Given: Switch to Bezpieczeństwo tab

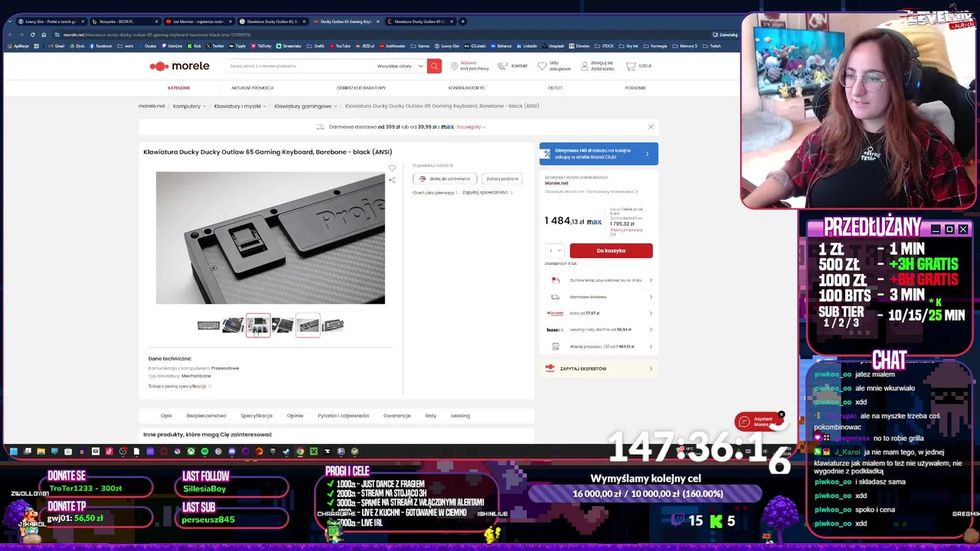Looking at the screenshot, I should [x=206, y=416].
